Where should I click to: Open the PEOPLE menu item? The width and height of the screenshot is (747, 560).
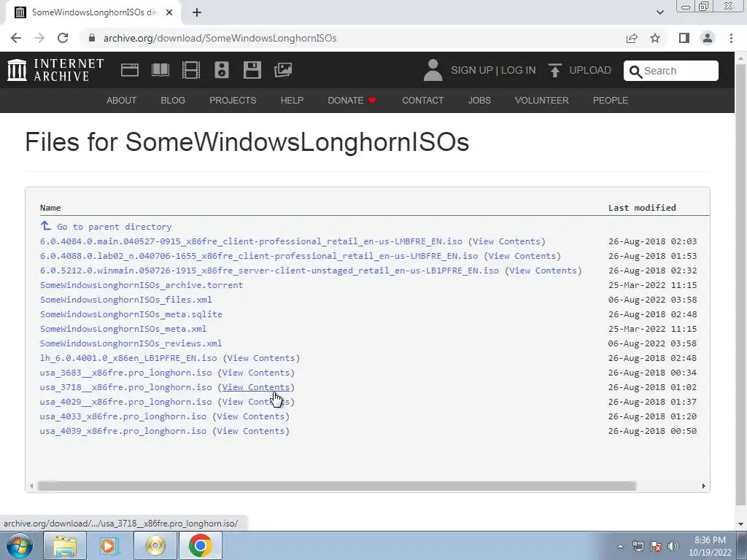click(611, 101)
